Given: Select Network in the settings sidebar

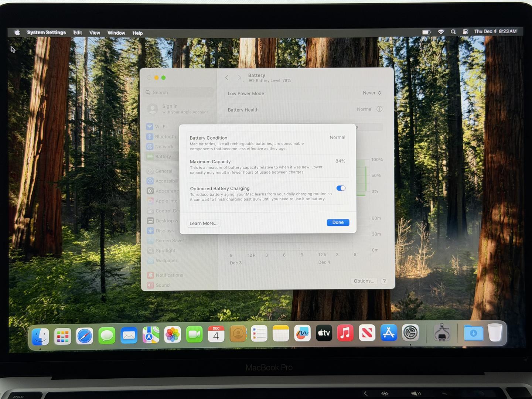Looking at the screenshot, I should 160,147.
